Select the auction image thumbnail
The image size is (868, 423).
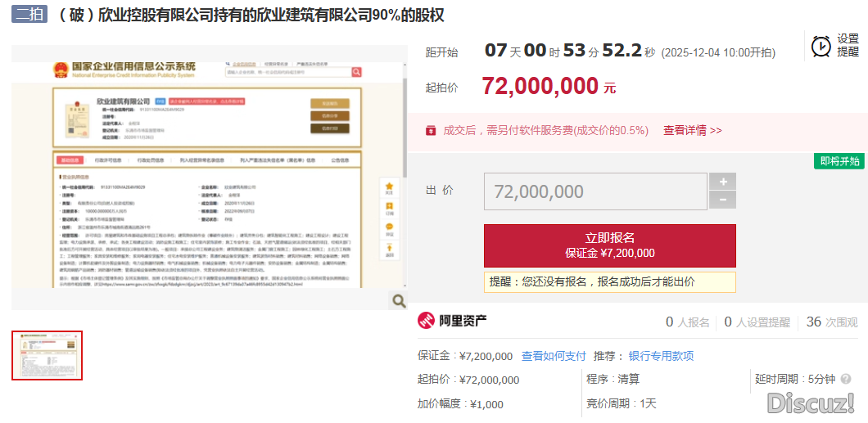[47, 355]
